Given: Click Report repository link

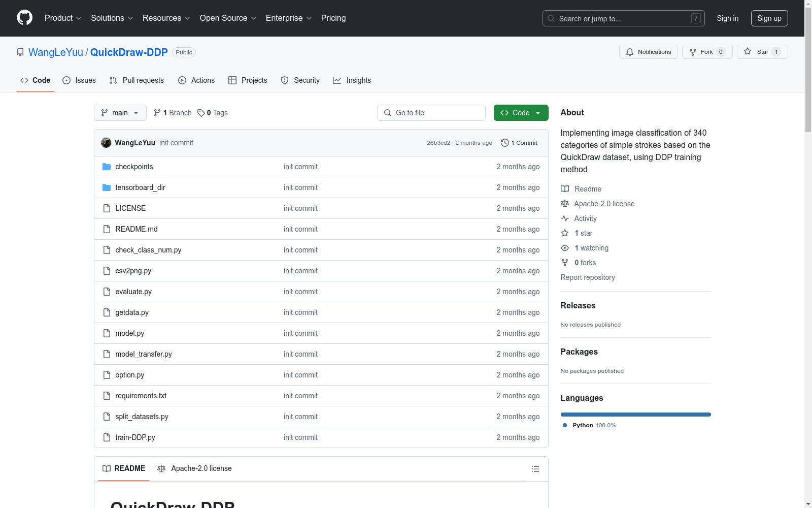Looking at the screenshot, I should [x=588, y=277].
